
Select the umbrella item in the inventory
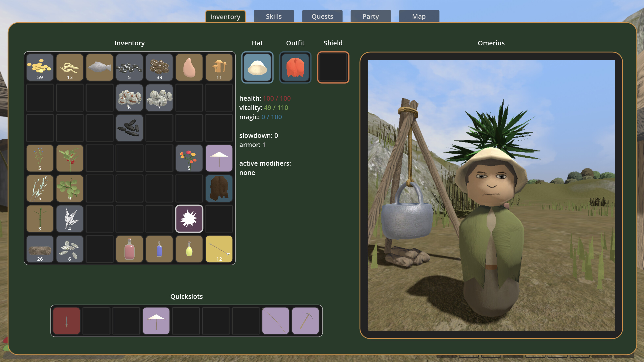point(219,158)
